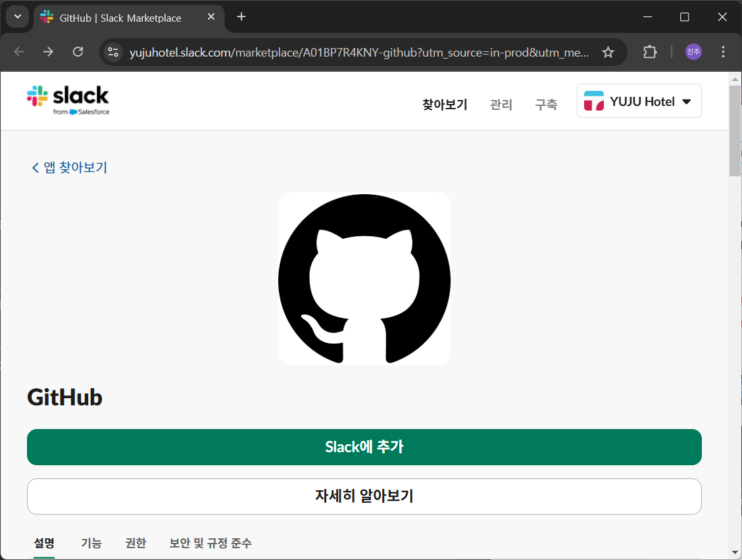Switch to 보안 및 규정 준수 tab
Image resolution: width=742 pixels, height=560 pixels.
click(210, 543)
